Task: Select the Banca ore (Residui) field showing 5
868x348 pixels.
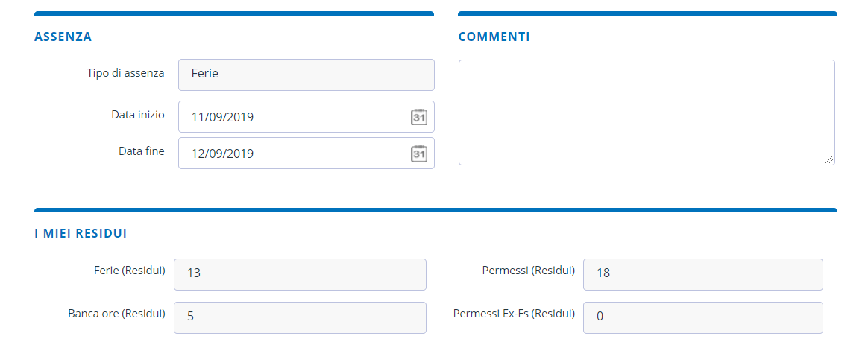Action: (300, 317)
